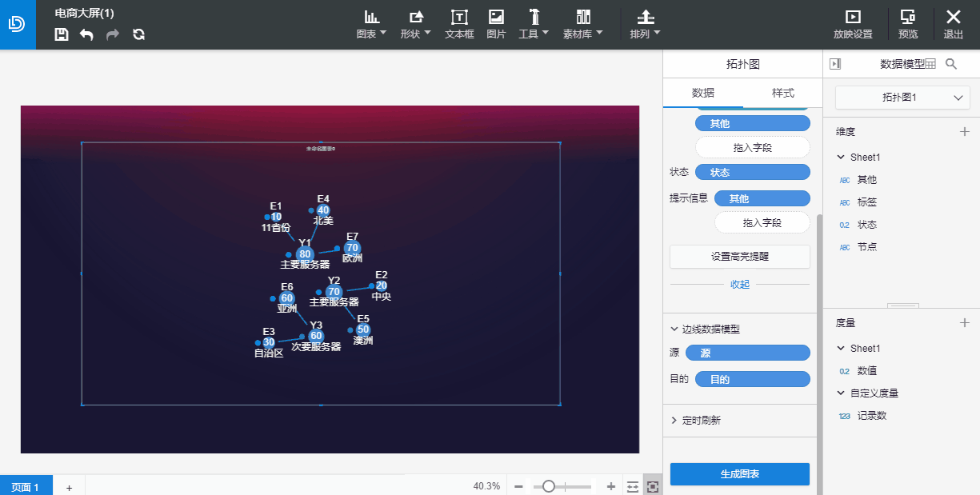Viewport: 980px width, 495px height.
Task: Expand the 拓扑图1 dataset dropdown
Action: (x=902, y=98)
